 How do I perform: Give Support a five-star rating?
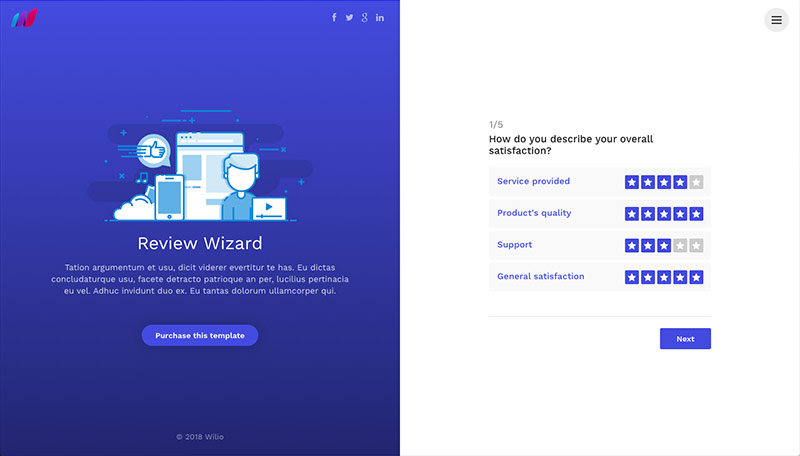[696, 245]
